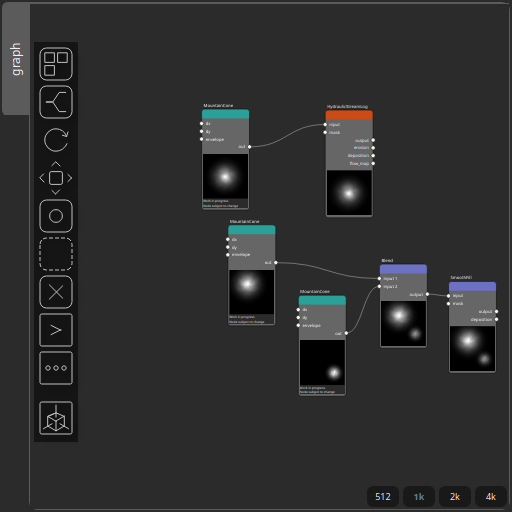Set resolution to 1k
The width and height of the screenshot is (512, 512).
419,497
